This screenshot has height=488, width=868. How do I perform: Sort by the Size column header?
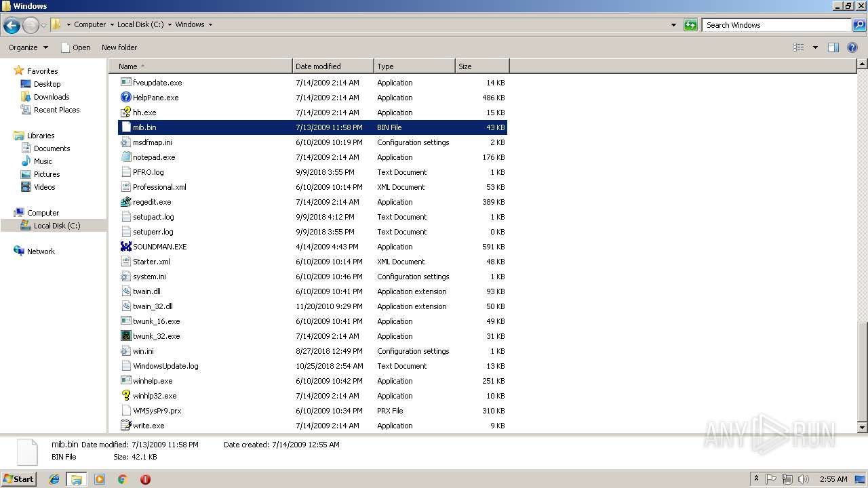click(x=482, y=66)
